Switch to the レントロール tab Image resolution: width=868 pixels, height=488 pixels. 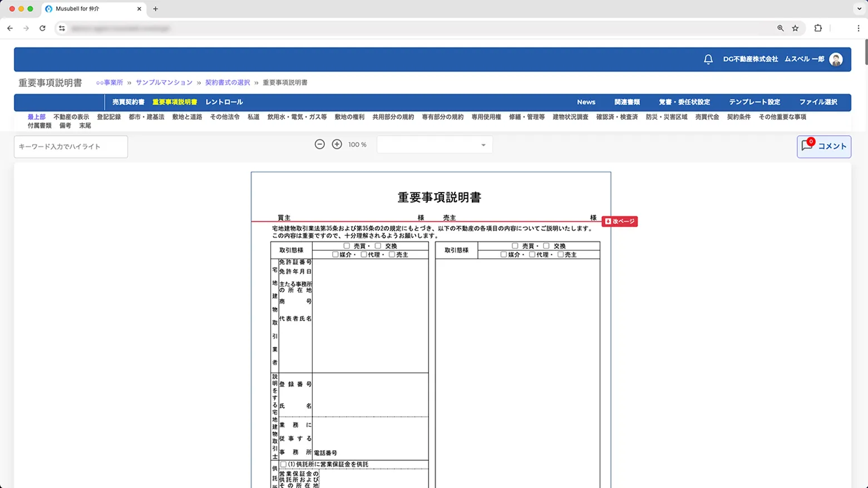(224, 102)
